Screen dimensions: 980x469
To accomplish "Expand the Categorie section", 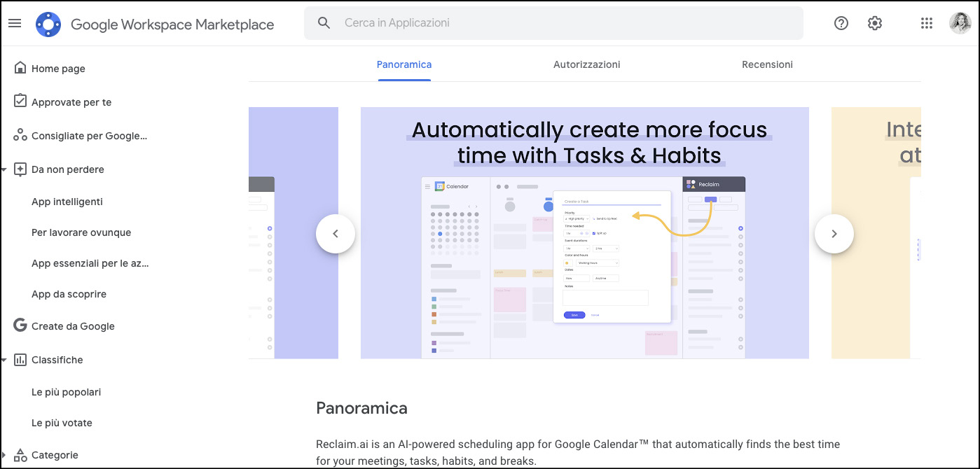I will (4, 455).
